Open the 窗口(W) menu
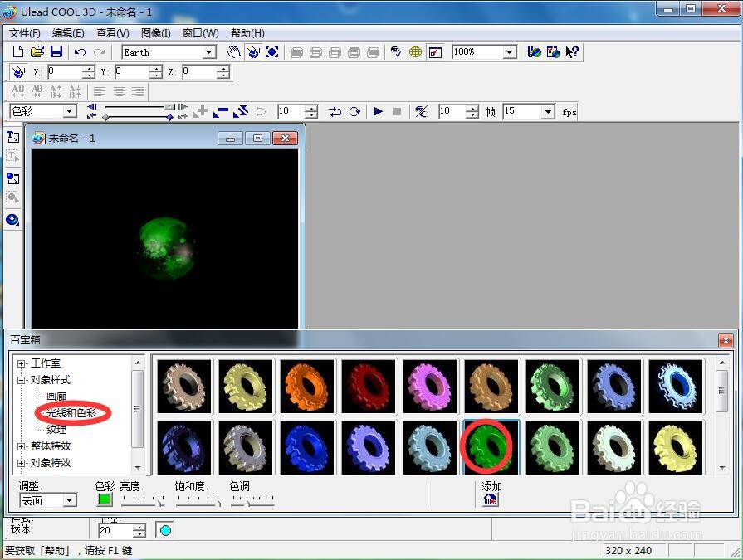Viewport: 743px width, 560px height. 201,33
